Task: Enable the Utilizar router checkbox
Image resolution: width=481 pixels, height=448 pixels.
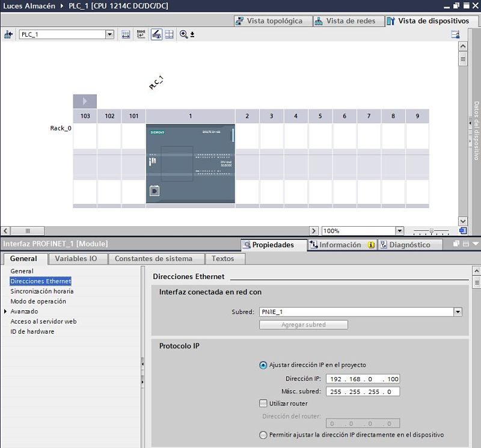Action: click(263, 403)
